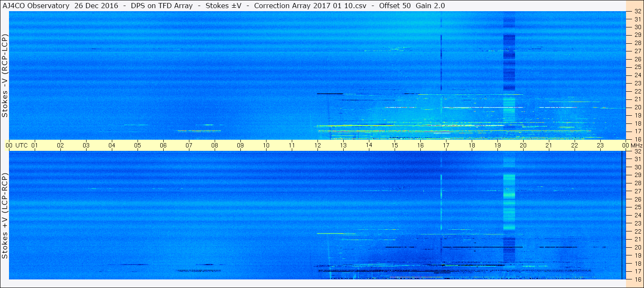Select the 07 hour marker on UTC axis
The image size is (644, 288).
(189, 146)
